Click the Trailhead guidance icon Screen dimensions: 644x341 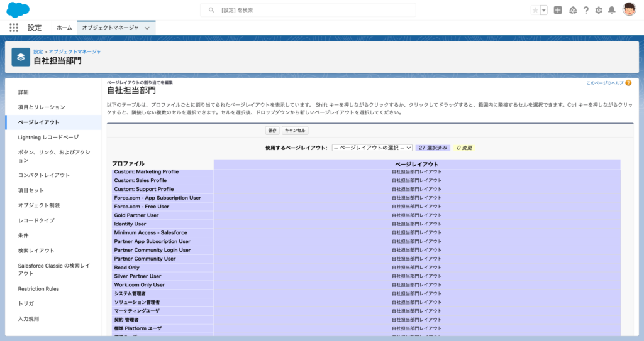point(573,10)
